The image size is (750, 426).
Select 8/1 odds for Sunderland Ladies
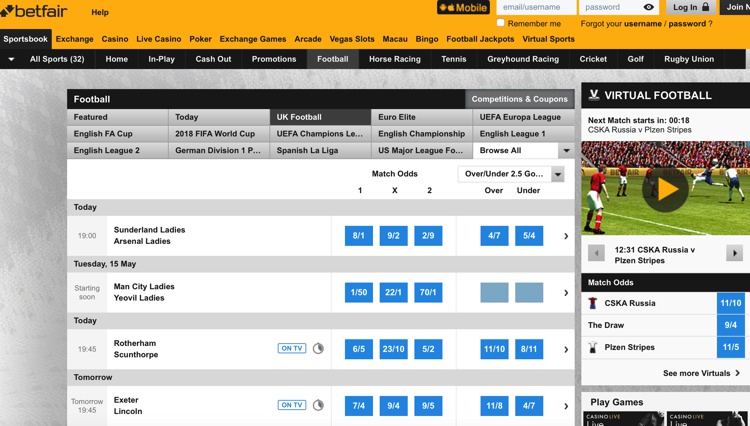358,236
